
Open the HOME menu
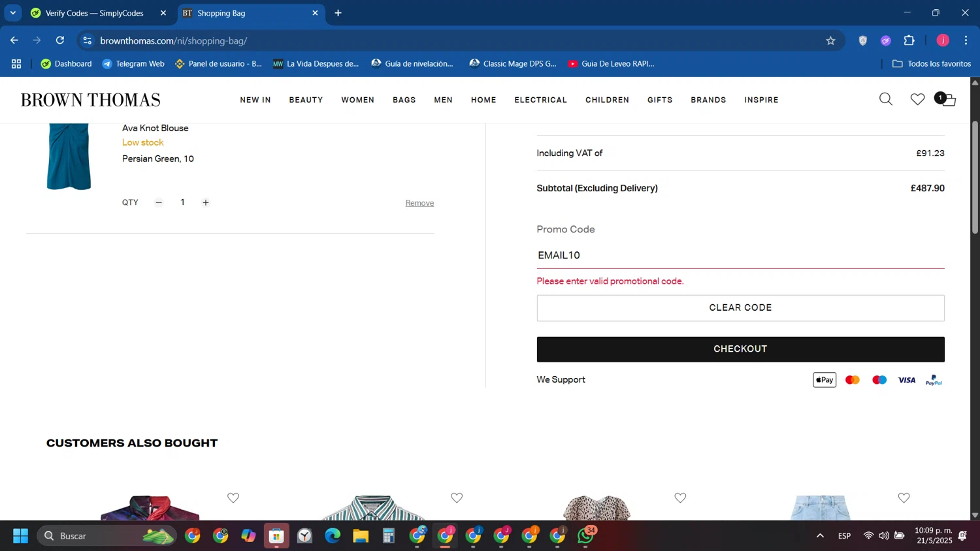(484, 100)
